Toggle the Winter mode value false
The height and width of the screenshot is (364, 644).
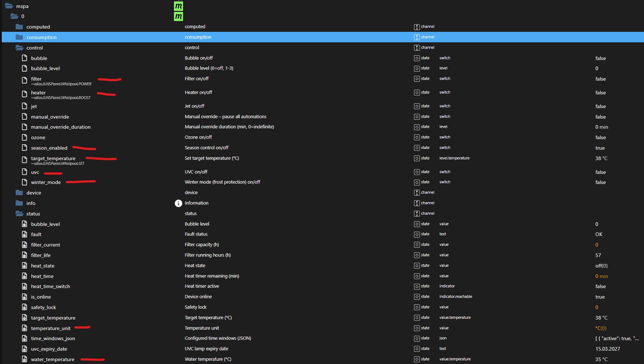click(600, 182)
